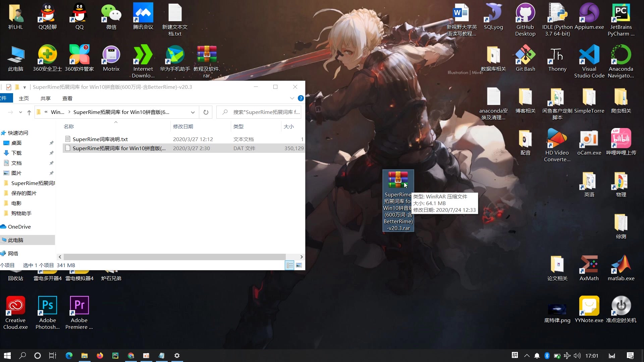Screen dimensions: 644x362
Task: Sort files by 修改日期 column
Action: tap(183, 127)
